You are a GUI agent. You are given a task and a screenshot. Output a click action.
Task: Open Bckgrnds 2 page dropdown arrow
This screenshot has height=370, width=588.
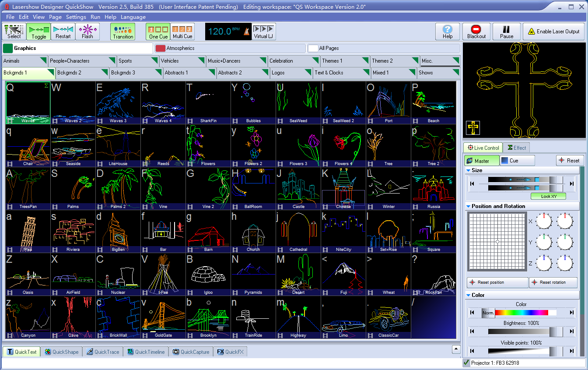[104, 72]
